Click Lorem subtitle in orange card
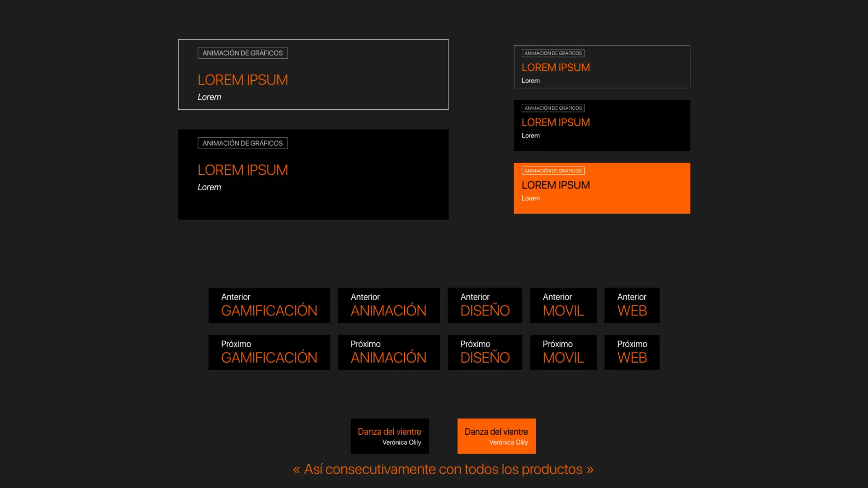 [531, 198]
